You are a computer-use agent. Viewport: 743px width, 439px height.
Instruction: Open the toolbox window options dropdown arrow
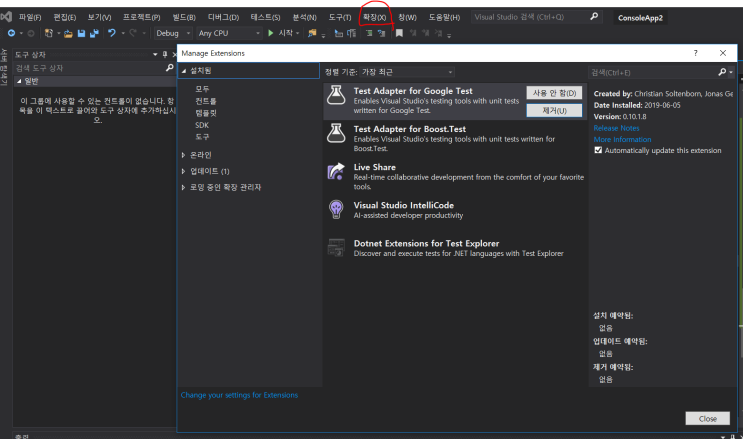155,55
